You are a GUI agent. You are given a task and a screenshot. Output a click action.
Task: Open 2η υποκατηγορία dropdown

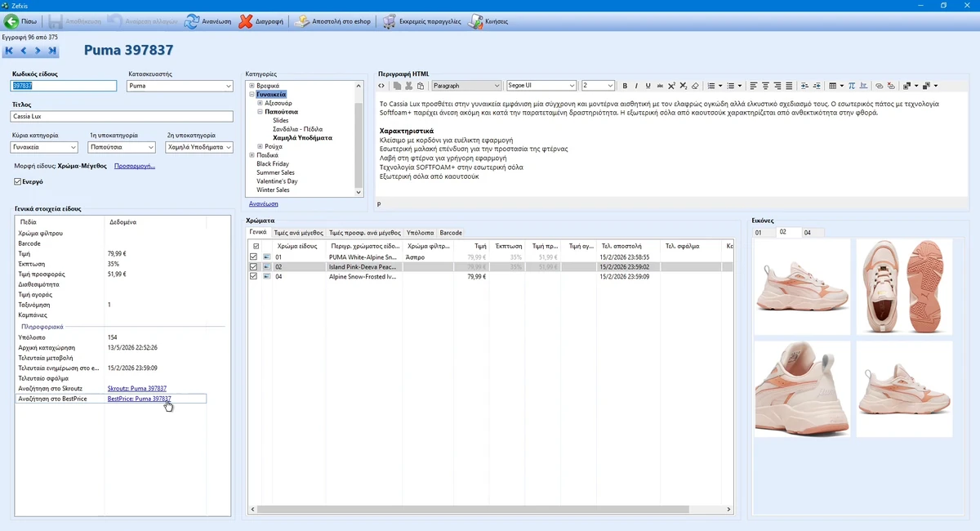(x=199, y=147)
